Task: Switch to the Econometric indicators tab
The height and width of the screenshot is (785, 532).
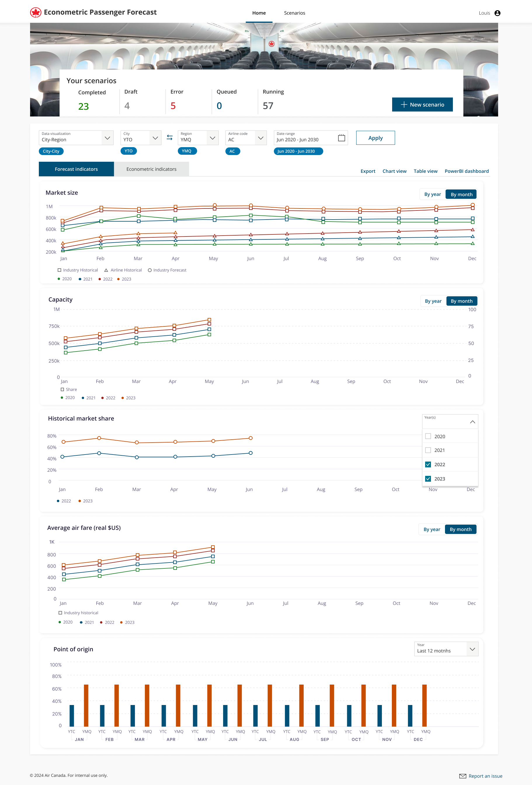Action: [151, 169]
